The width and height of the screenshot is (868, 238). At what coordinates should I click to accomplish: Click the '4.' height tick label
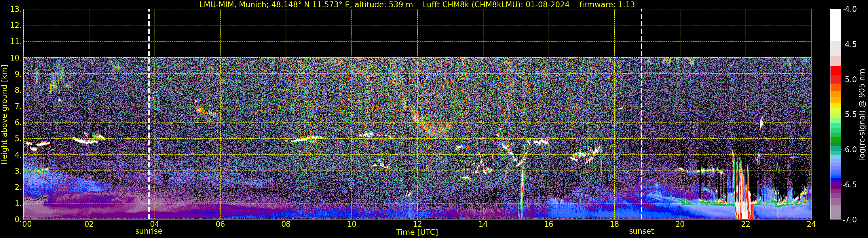pos(18,155)
